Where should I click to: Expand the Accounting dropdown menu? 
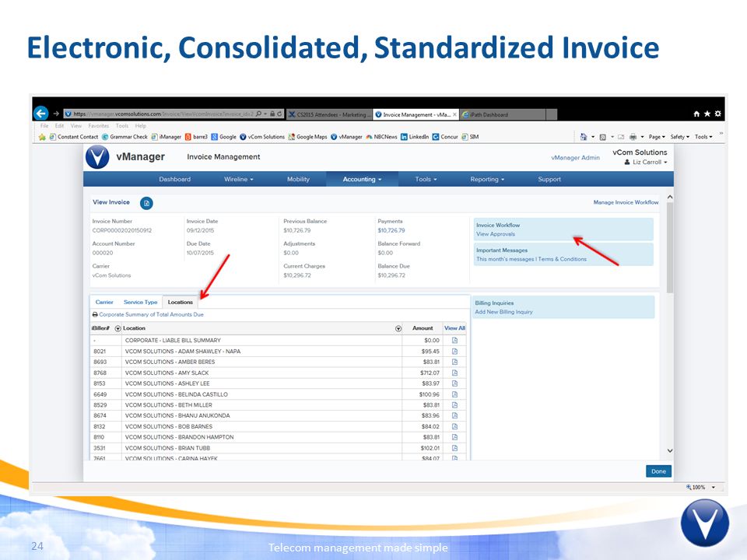point(362,180)
